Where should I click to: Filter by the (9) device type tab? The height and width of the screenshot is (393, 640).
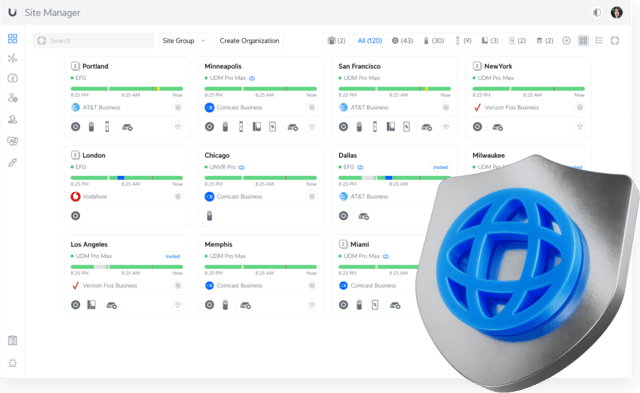(464, 40)
